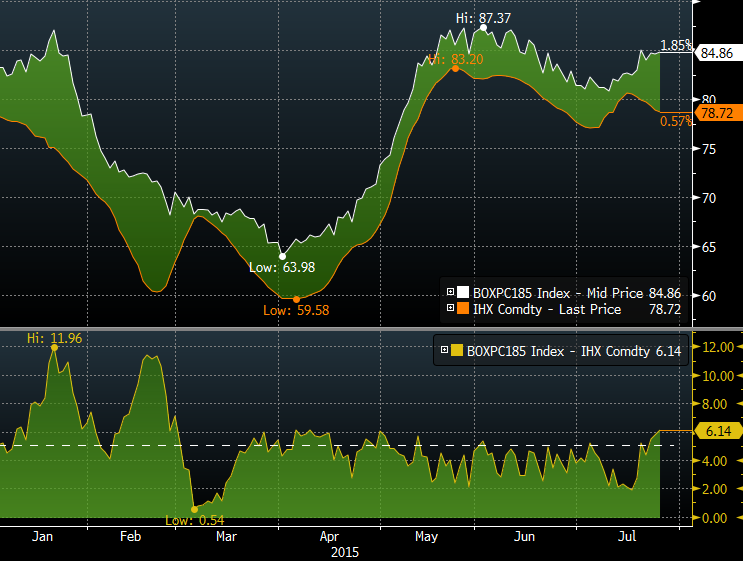Click the Low: 0.54 spread marker
743x561 pixels.
[x=194, y=509]
